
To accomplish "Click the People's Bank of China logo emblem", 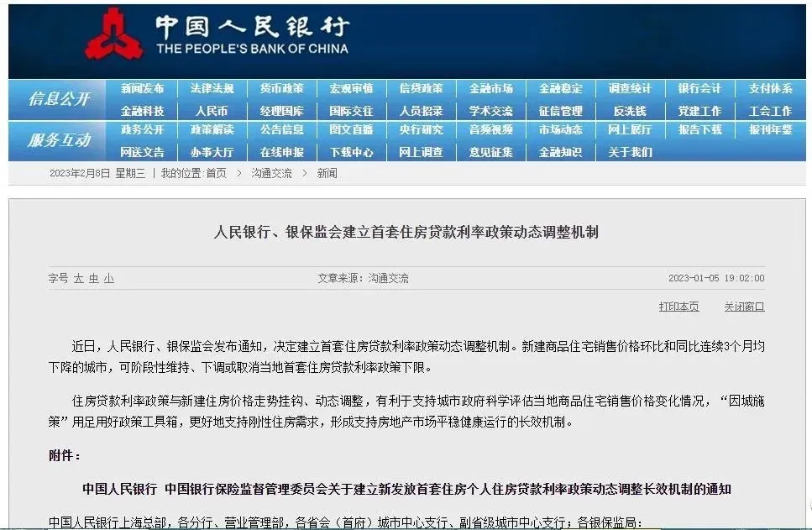I will tap(114, 35).
